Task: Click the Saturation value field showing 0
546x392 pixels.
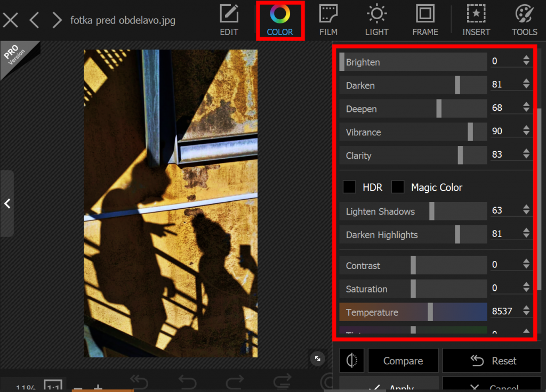Action: (x=505, y=288)
